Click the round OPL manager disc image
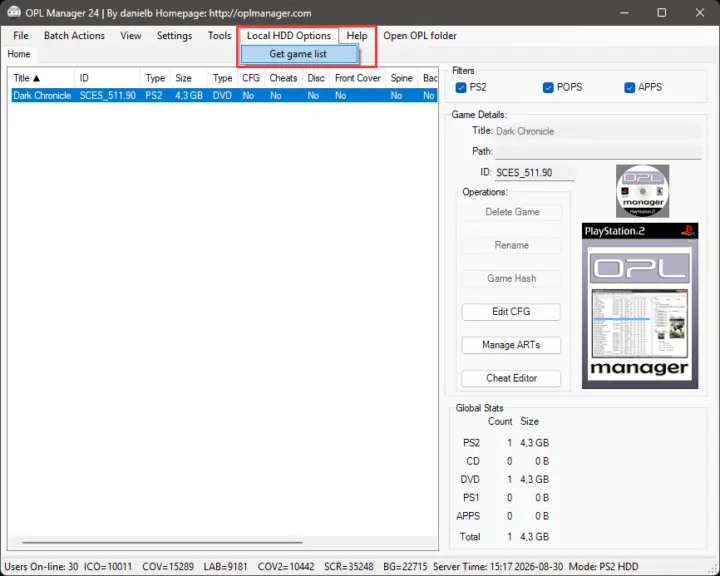This screenshot has width=720, height=576. pyautogui.click(x=642, y=191)
